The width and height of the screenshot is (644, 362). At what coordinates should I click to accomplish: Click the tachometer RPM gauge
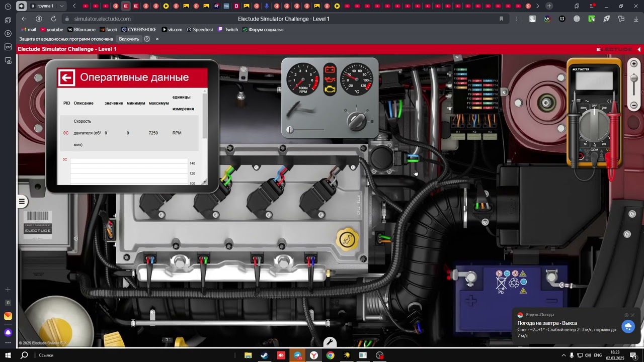303,79
